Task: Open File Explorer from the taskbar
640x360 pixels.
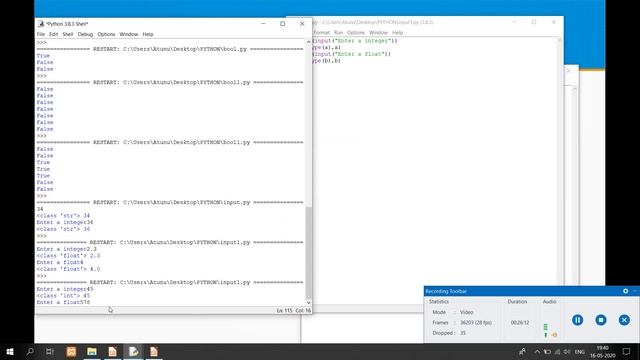Action: tap(92, 351)
